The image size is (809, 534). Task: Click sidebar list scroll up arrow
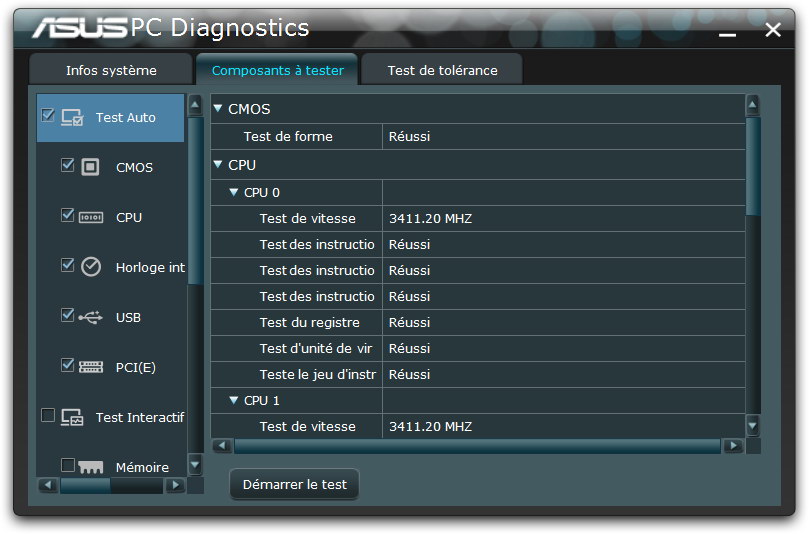195,105
